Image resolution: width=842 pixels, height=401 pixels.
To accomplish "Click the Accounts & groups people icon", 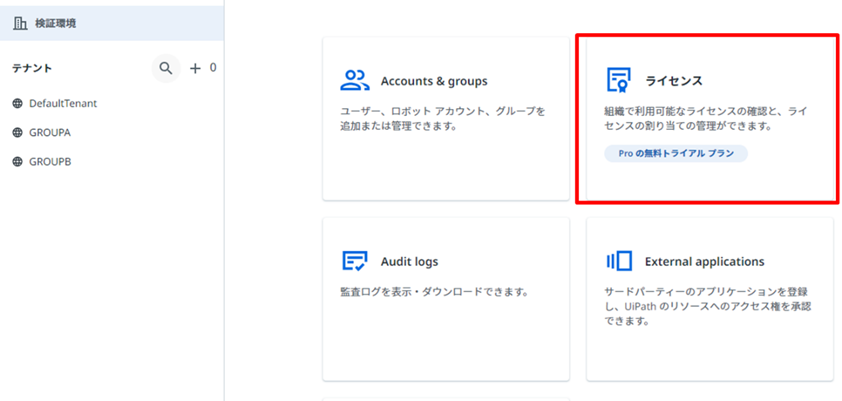I will (x=355, y=80).
